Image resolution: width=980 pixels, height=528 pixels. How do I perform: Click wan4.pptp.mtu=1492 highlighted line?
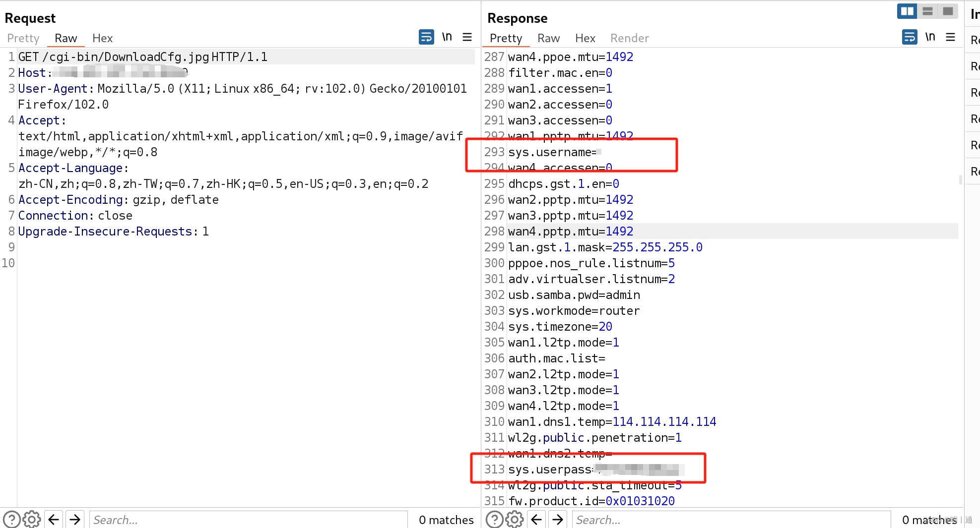click(571, 232)
